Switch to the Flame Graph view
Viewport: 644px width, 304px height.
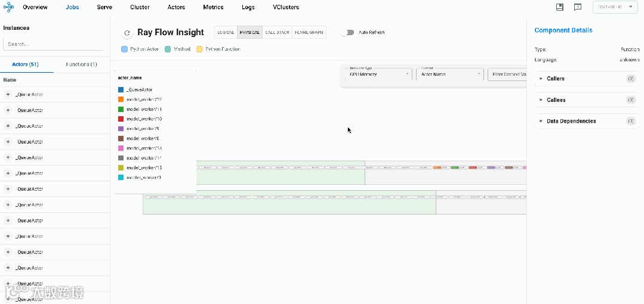point(309,32)
